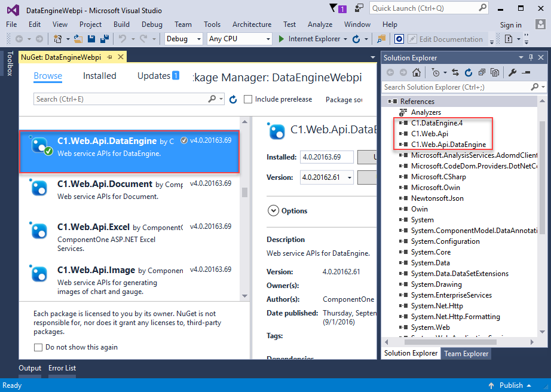Refresh the NuGet package list
This screenshot has height=392, width=551.
click(233, 99)
